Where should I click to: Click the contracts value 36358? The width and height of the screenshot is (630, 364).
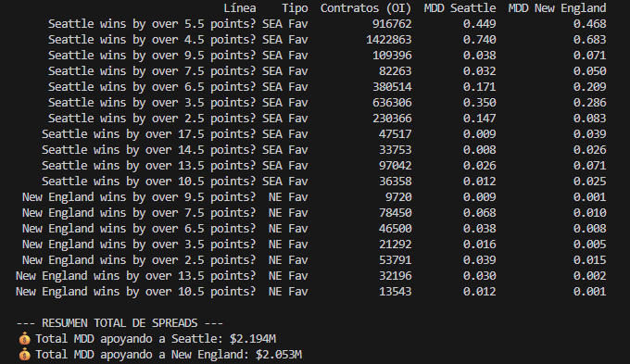coord(395,182)
